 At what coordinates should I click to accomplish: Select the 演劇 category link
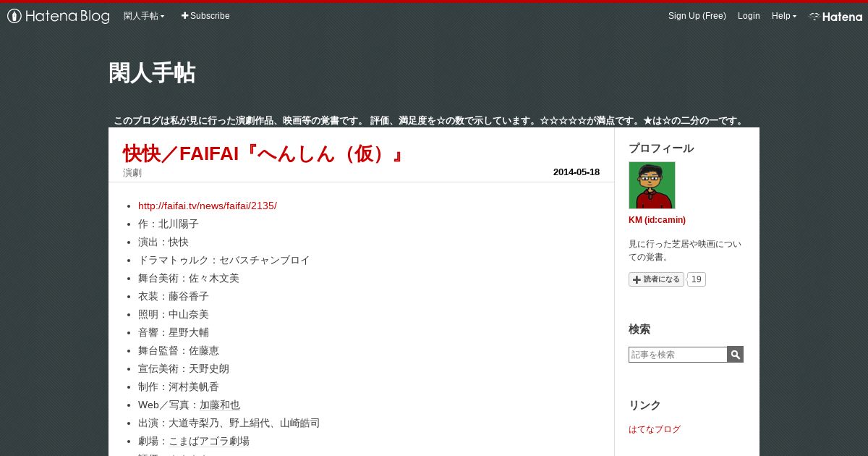pos(132,173)
